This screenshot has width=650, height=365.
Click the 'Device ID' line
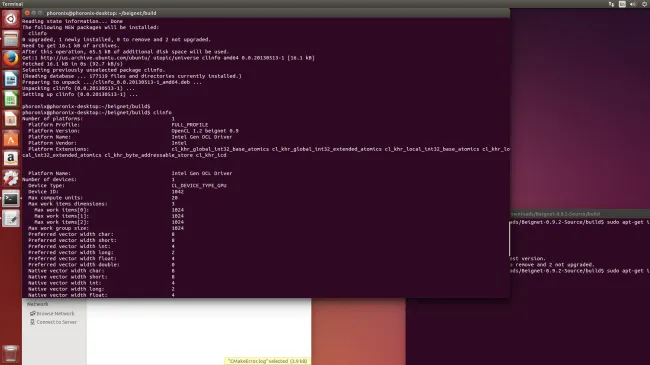tap(106, 192)
